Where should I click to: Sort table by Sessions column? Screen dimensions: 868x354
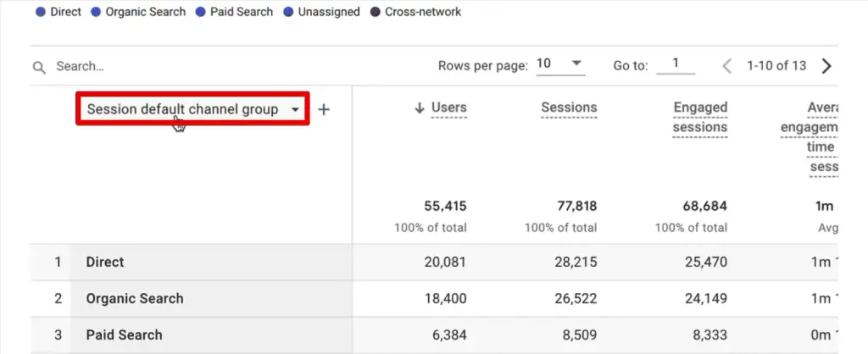tap(569, 108)
